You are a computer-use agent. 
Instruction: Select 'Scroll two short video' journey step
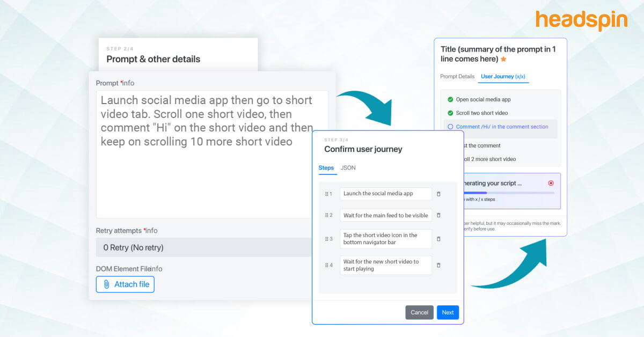pos(482,113)
